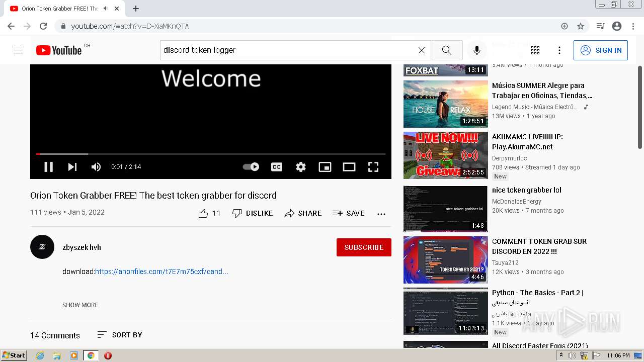This screenshot has width=644, height=362.
Task: Sign in with the SIGN IN button
Action: [601, 50]
